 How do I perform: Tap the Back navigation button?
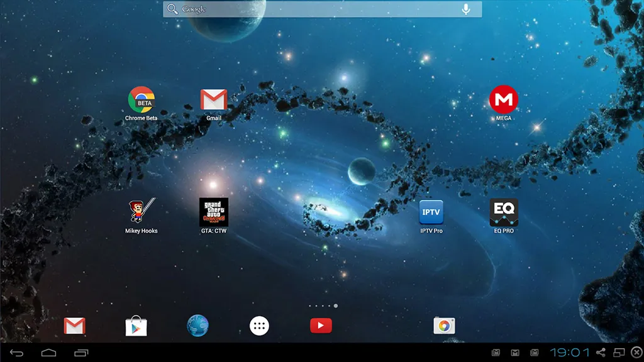[16, 353]
